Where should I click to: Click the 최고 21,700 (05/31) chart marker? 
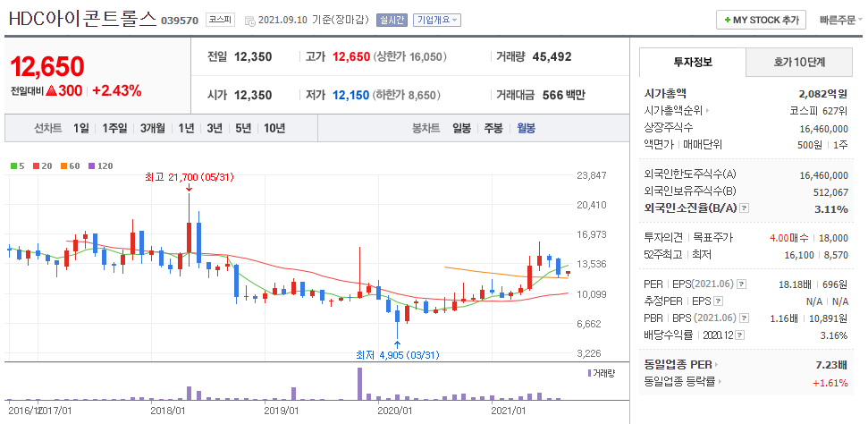point(190,177)
